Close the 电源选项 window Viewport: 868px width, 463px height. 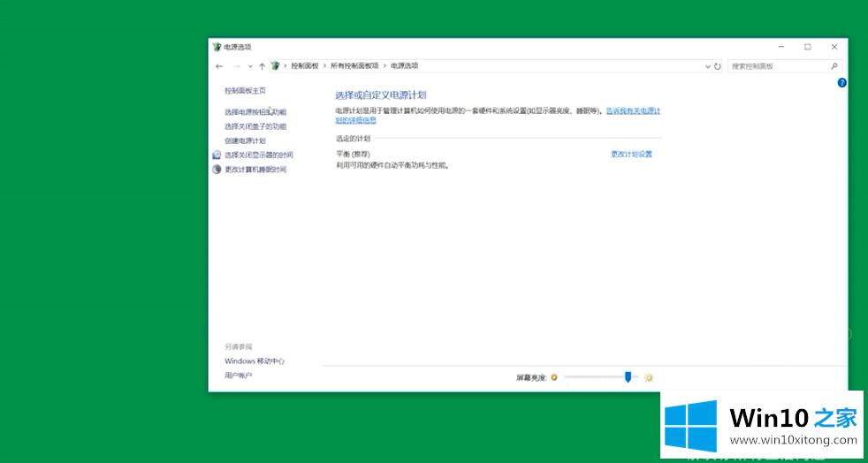834,47
